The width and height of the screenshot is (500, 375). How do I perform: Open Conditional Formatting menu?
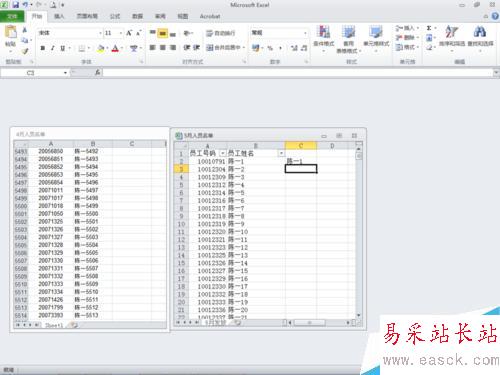(324, 39)
